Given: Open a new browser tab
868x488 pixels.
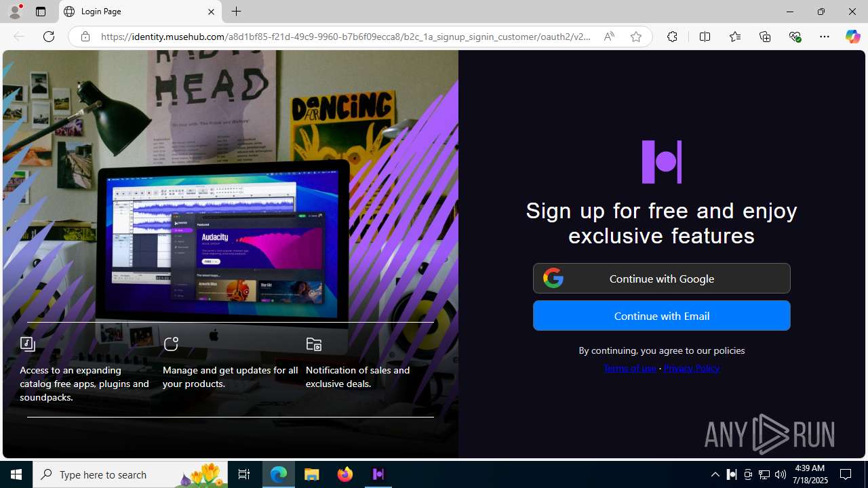Looking at the screenshot, I should tap(237, 12).
